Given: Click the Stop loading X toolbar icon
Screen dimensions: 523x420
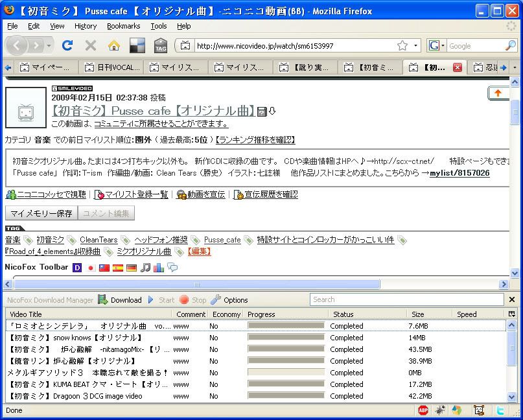Looking at the screenshot, I should point(90,46).
